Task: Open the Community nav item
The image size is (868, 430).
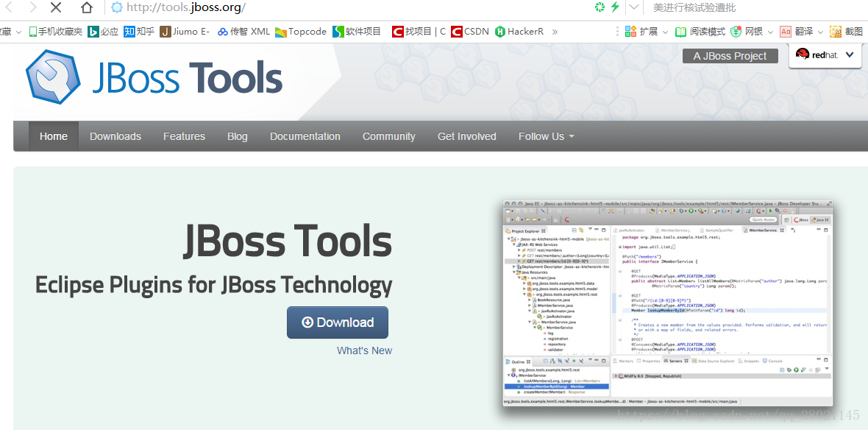Action: click(388, 136)
